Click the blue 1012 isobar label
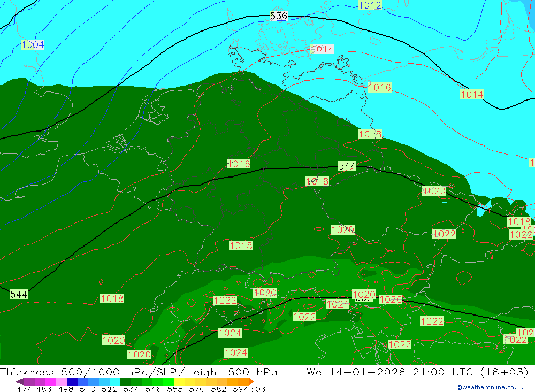 pos(370,5)
